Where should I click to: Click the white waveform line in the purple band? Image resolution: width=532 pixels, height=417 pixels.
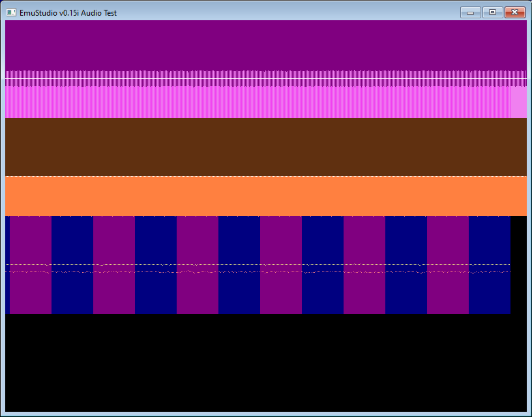pos(261,79)
